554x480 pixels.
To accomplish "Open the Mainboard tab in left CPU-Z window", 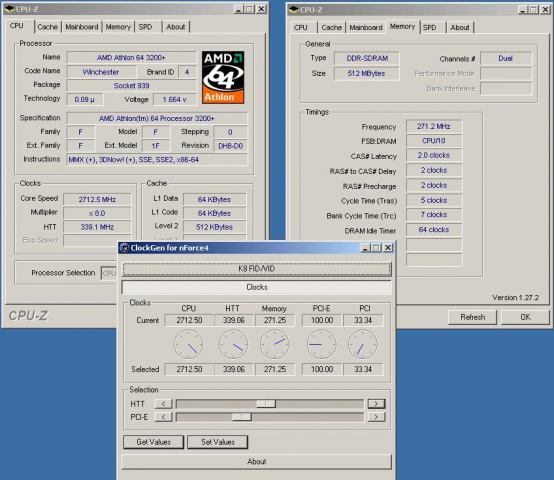I will click(x=82, y=27).
